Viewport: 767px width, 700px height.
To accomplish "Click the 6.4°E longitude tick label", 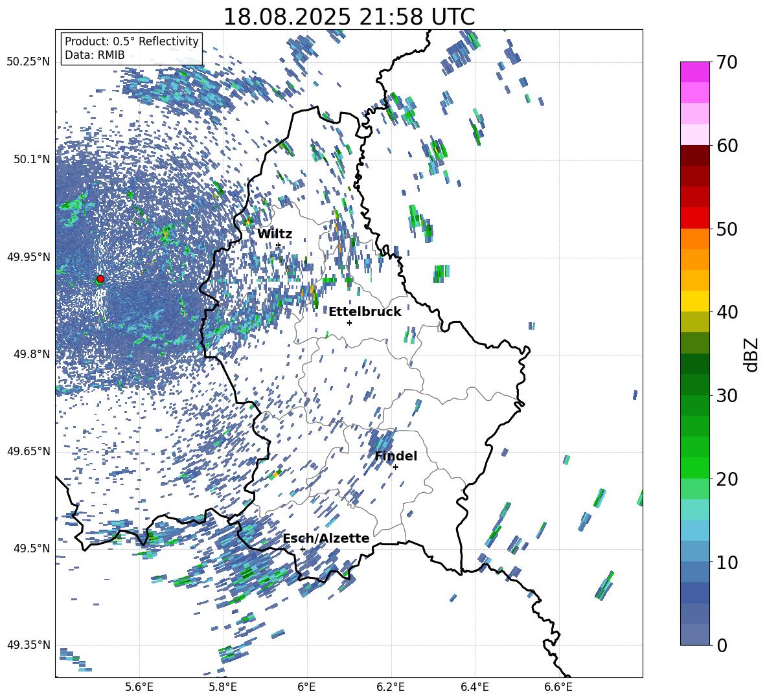I will coord(474,687).
